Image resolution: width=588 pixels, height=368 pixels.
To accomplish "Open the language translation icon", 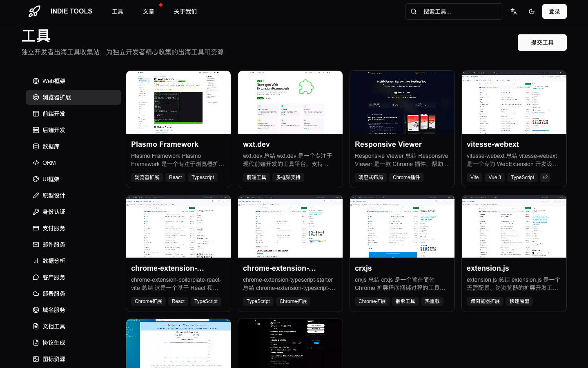I will tap(514, 11).
